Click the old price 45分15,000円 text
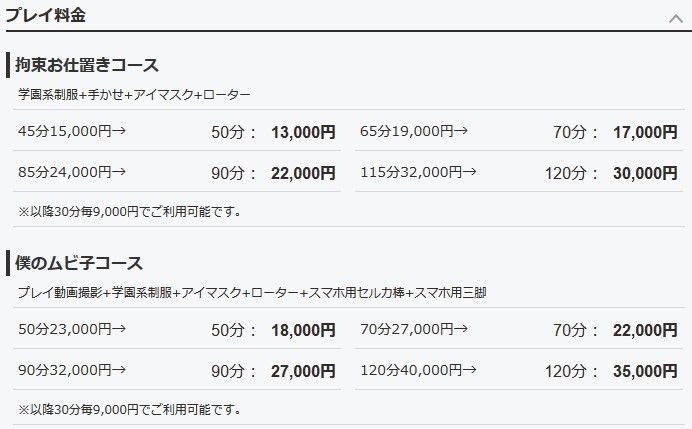692x429 pixels. pos(72,131)
